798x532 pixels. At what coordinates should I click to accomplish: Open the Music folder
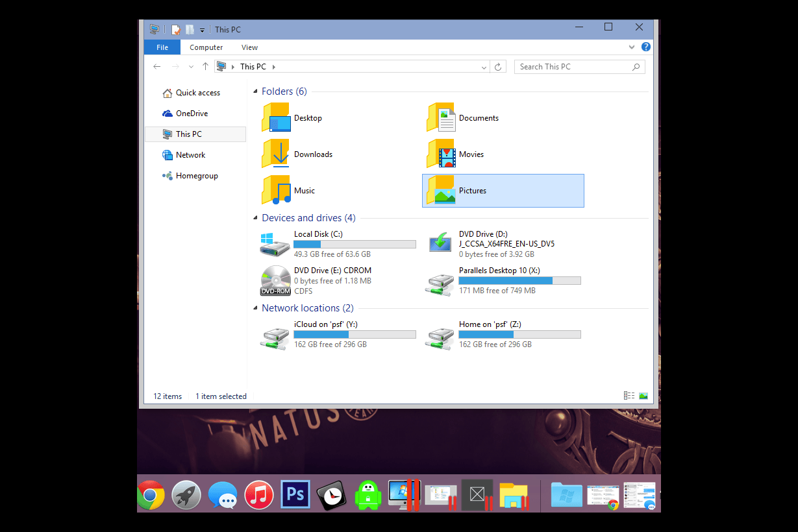pyautogui.click(x=289, y=191)
